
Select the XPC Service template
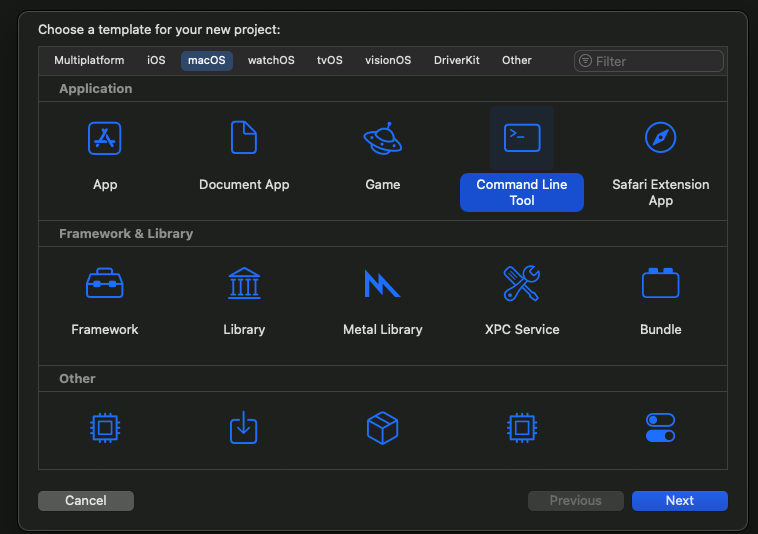[522, 283]
